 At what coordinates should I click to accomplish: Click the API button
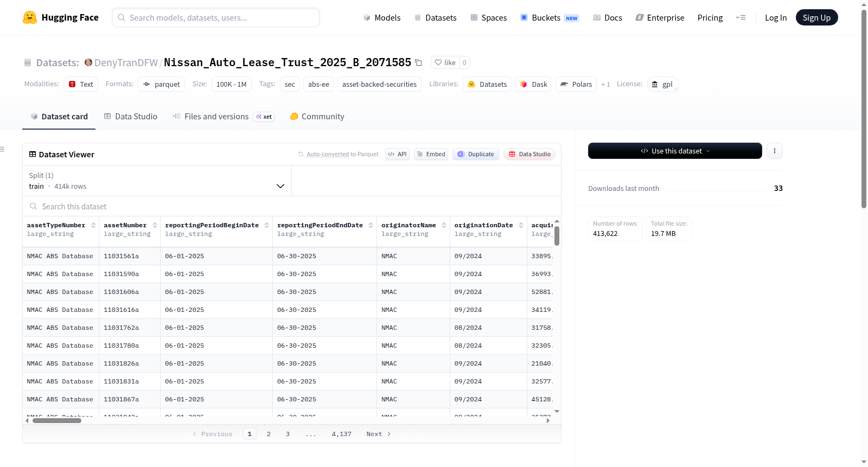tap(397, 154)
